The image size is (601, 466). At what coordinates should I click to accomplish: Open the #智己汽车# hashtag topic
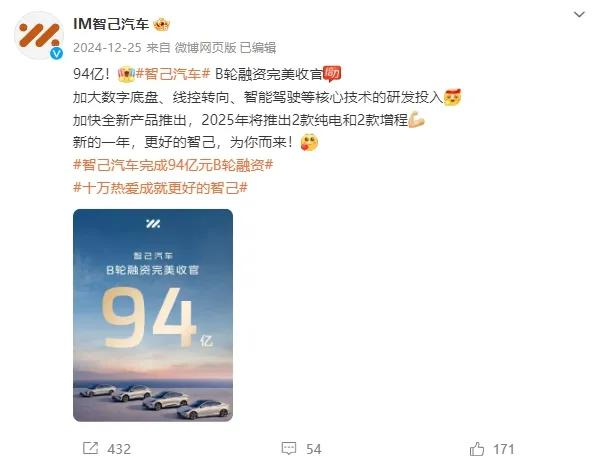[x=173, y=74]
